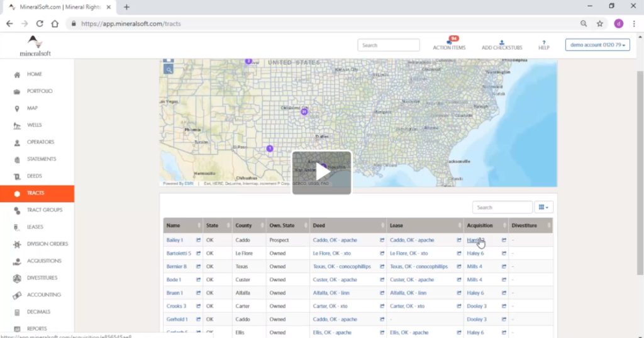The width and height of the screenshot is (644, 338).
Task: Sort table by State column
Action: tap(217, 225)
